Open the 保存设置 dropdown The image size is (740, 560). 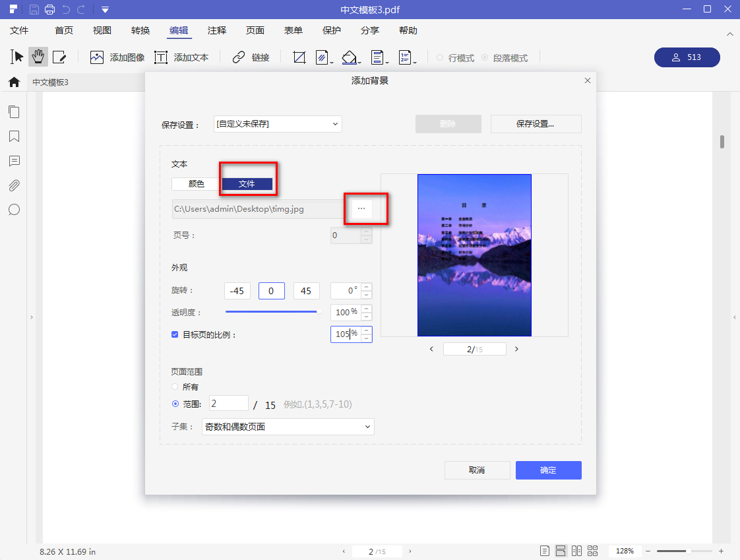tap(278, 124)
